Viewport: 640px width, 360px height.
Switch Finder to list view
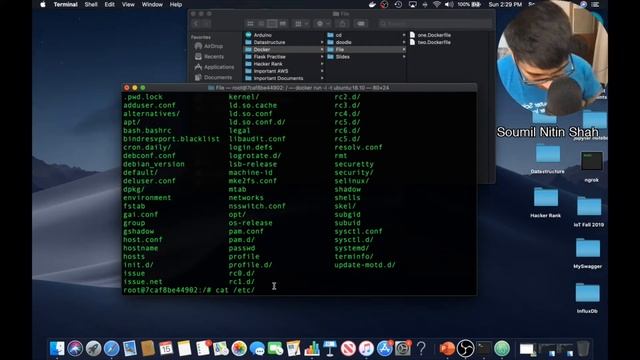[261, 24]
